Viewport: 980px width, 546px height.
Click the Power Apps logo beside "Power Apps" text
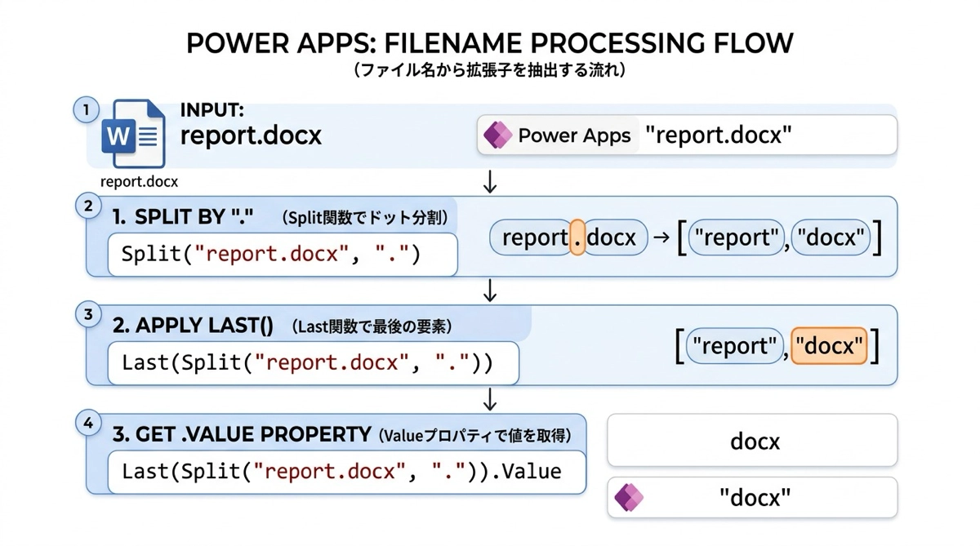497,135
